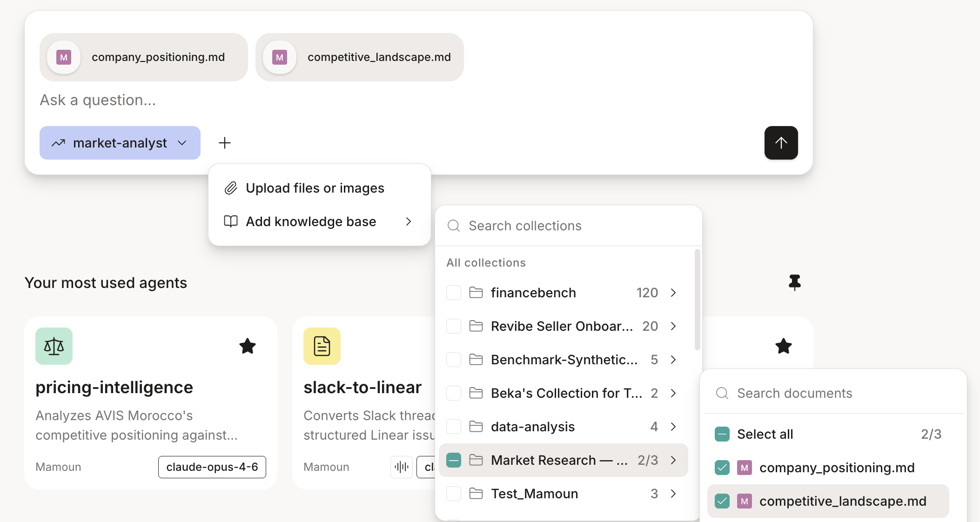Click the Test_Mamoun folder icon
This screenshot has height=522, width=980.
[x=476, y=494]
